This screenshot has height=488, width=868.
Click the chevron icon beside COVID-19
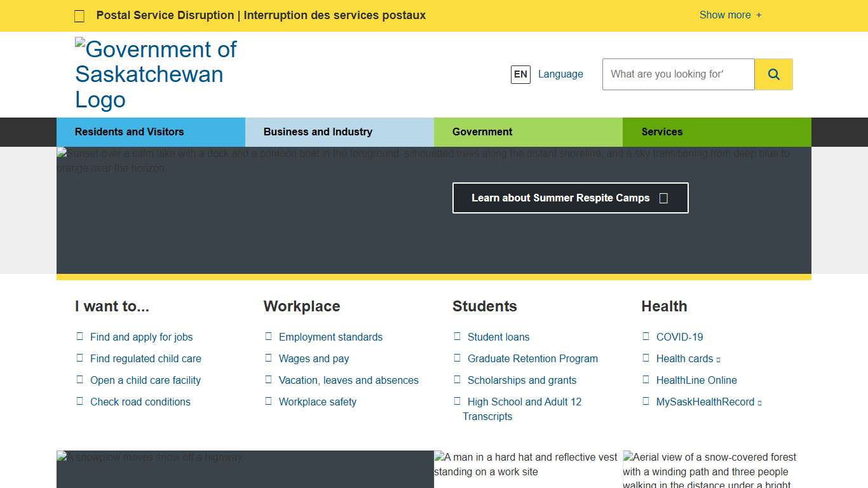(646, 336)
